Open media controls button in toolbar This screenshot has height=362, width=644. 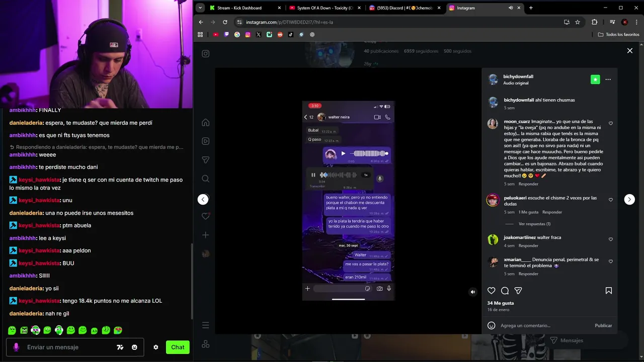(x=612, y=22)
